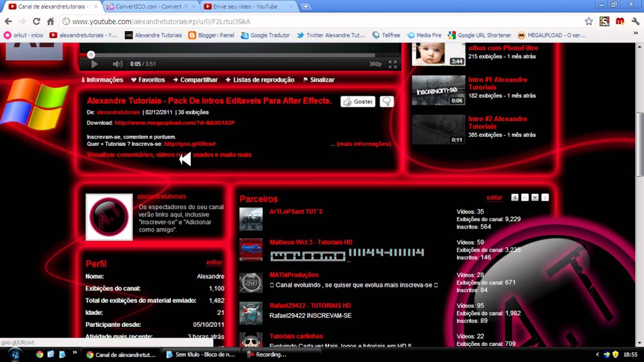Open a new browser tab

tap(305, 7)
